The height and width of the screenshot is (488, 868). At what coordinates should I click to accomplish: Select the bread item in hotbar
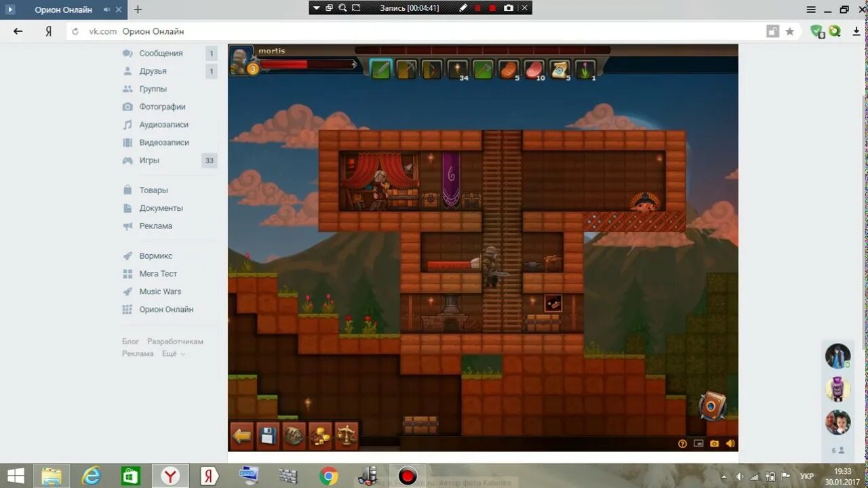click(509, 70)
